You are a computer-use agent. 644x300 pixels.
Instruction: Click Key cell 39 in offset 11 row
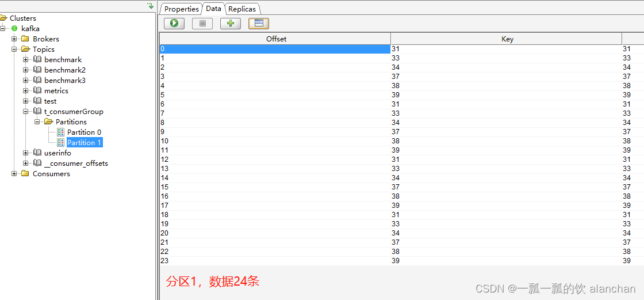[507, 150]
